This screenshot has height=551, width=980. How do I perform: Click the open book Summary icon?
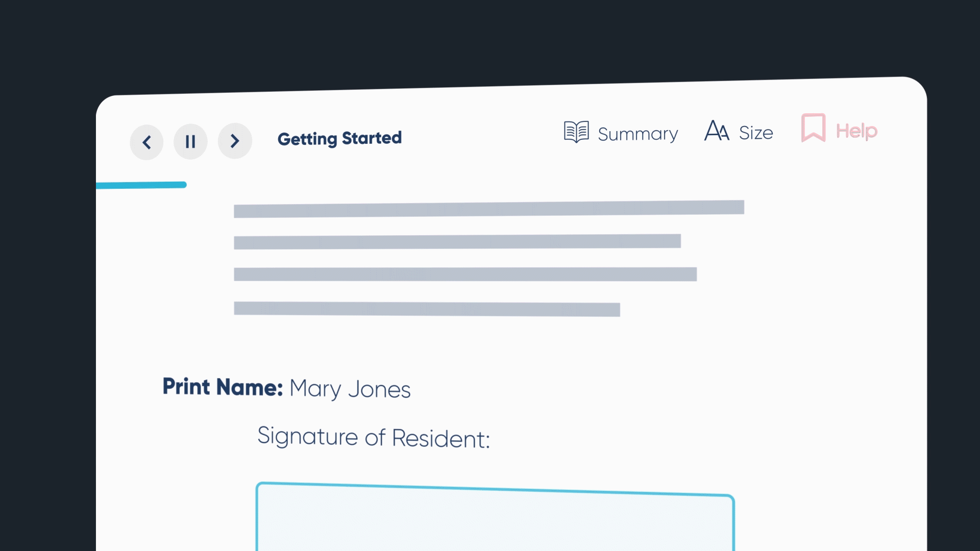[576, 132]
